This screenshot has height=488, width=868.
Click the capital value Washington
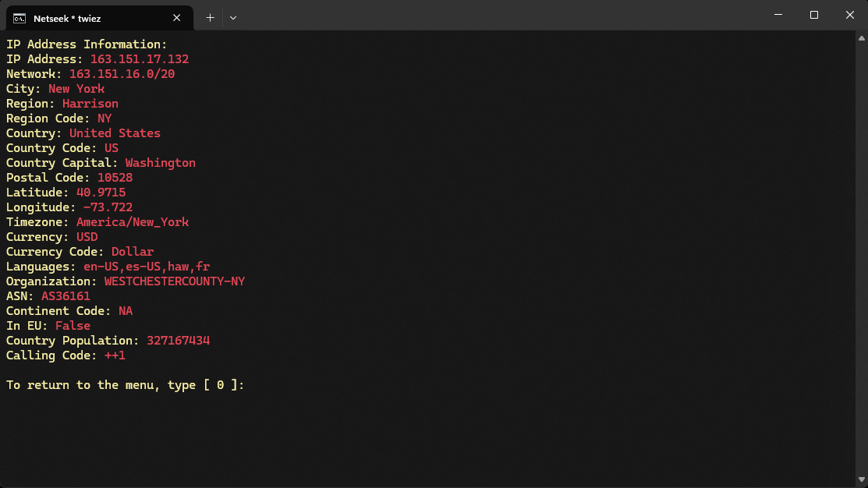(161, 163)
